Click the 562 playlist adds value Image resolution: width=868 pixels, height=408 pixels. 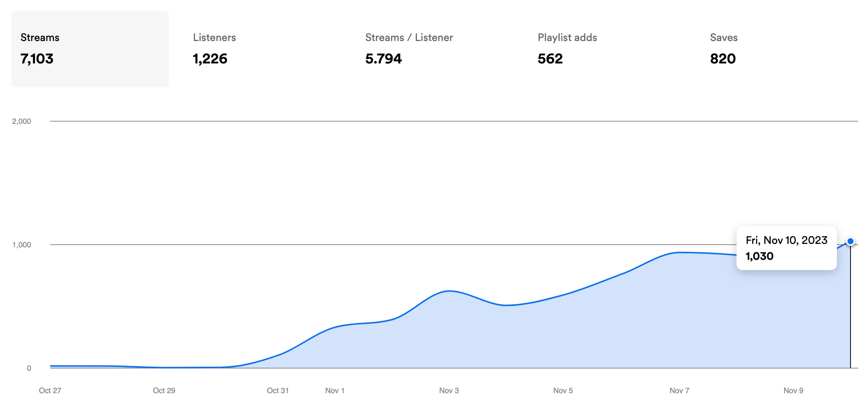(x=550, y=59)
